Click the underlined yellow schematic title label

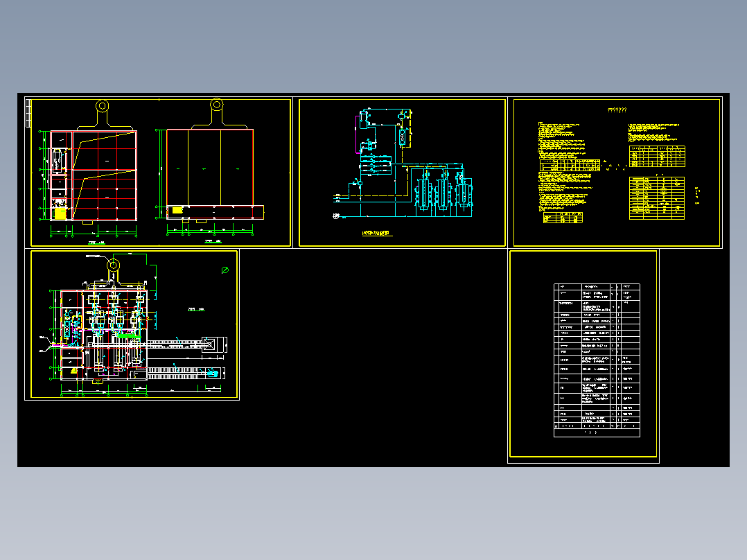click(x=376, y=233)
